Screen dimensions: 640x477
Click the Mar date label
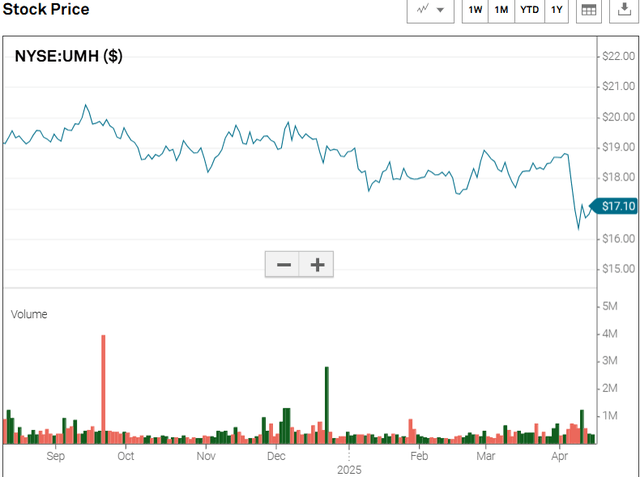point(486,456)
